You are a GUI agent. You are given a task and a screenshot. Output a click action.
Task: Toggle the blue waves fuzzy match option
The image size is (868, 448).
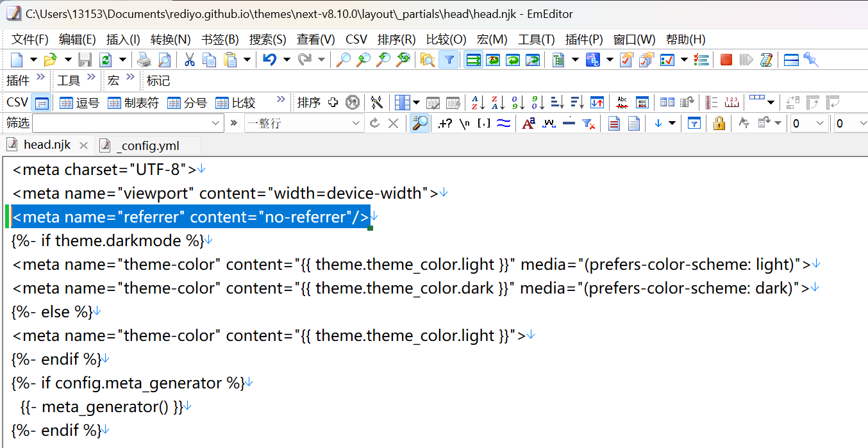click(503, 123)
